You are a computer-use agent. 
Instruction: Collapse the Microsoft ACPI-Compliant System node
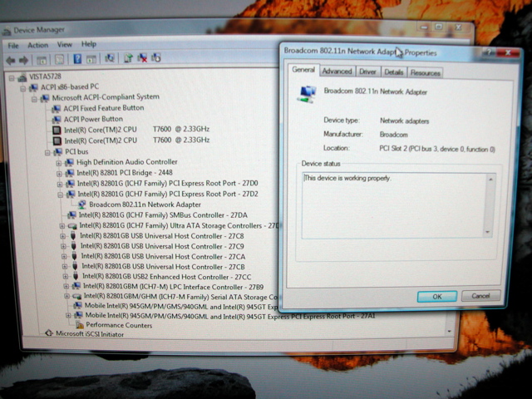click(34, 99)
